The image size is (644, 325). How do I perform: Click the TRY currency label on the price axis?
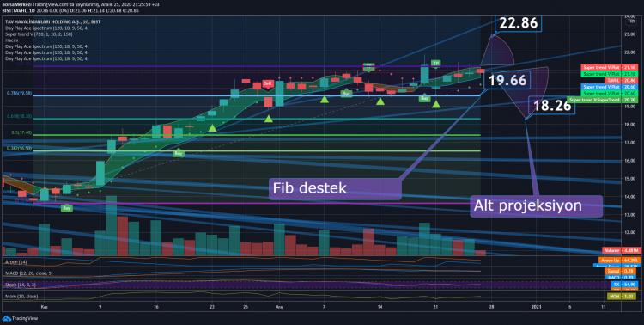(x=631, y=21)
